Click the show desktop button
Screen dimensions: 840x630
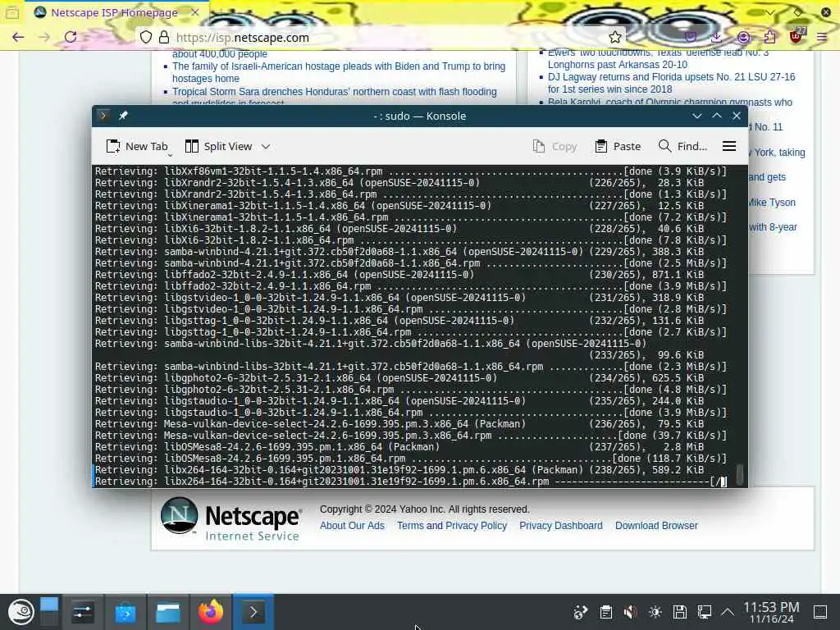(820, 612)
